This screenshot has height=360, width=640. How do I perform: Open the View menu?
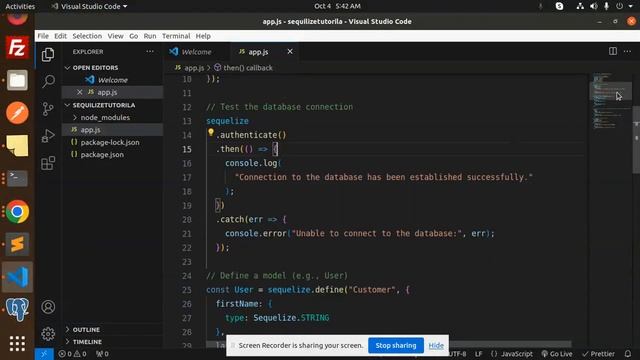pyautogui.click(x=116, y=36)
